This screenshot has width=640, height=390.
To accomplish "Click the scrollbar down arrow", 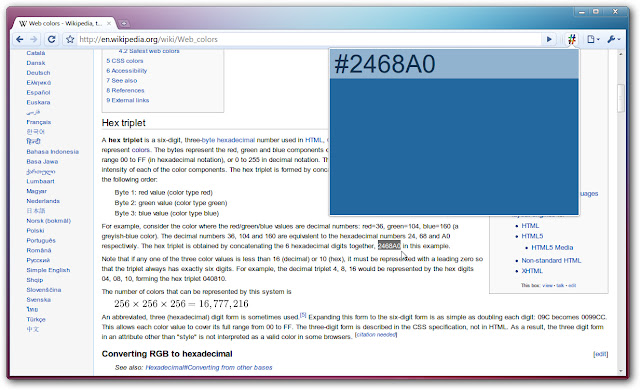I will click(621, 371).
